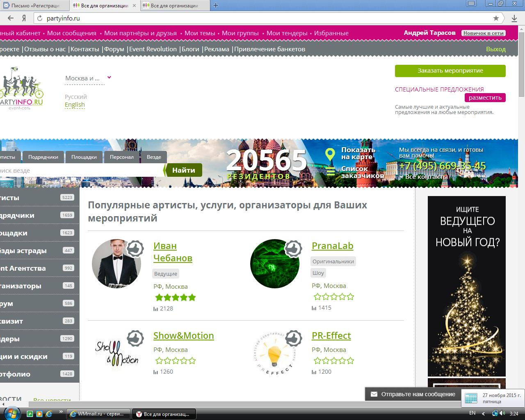Click the "Ведущие" category tag
Viewport: 525px width, 420px height.
click(x=166, y=274)
